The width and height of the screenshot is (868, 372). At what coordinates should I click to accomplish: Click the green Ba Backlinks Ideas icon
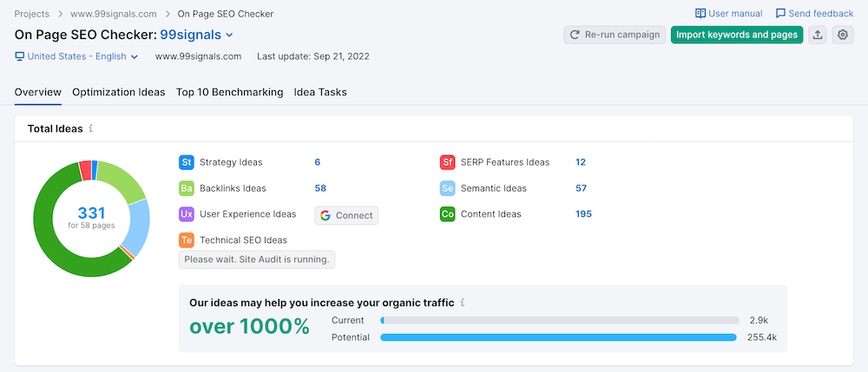coord(186,188)
